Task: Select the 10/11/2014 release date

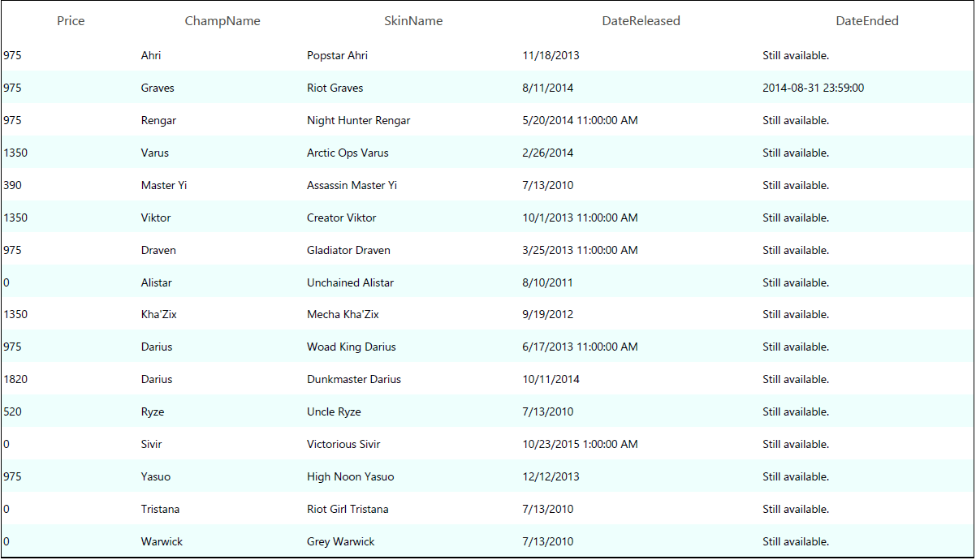Action: [x=551, y=379]
